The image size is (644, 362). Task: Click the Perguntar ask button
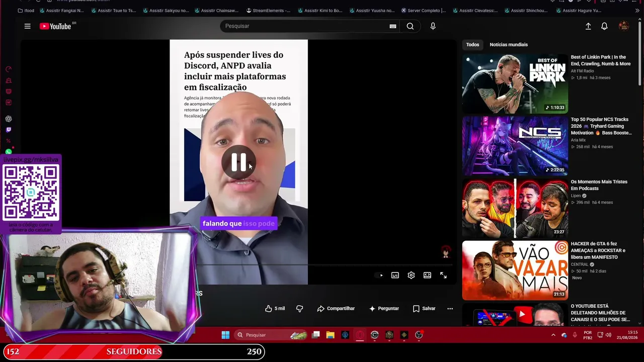384,309
